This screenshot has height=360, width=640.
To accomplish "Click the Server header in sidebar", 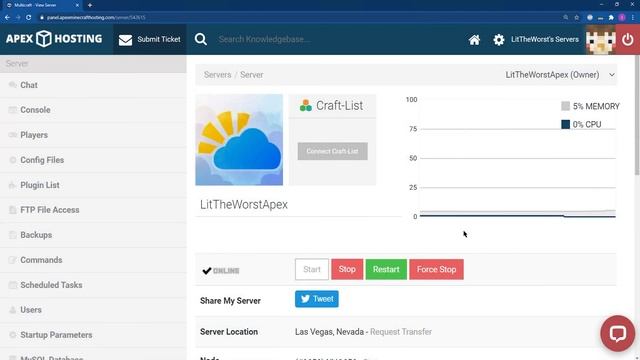I will click(93, 64).
